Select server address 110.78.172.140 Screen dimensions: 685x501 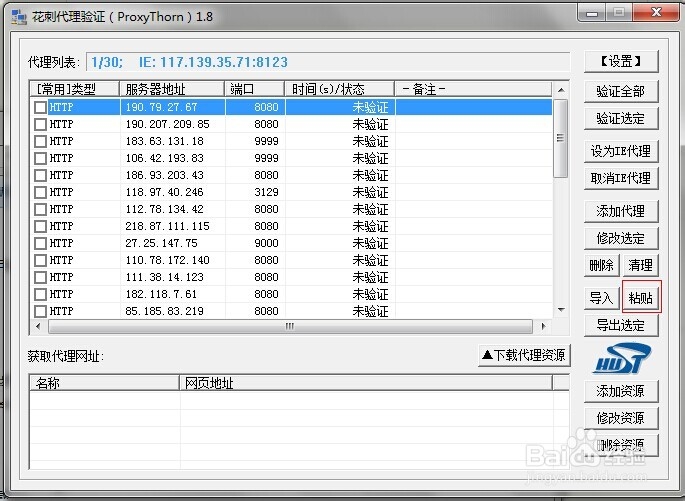point(167,260)
